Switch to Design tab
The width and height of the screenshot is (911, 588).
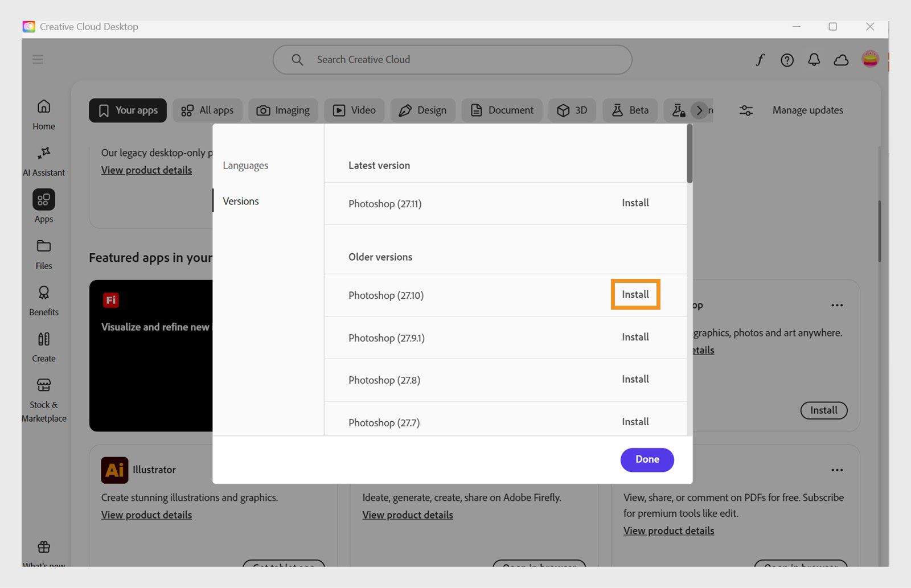point(422,110)
